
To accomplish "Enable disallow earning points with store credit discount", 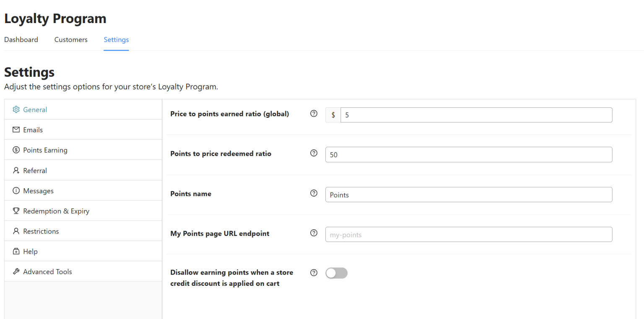I will (x=336, y=273).
